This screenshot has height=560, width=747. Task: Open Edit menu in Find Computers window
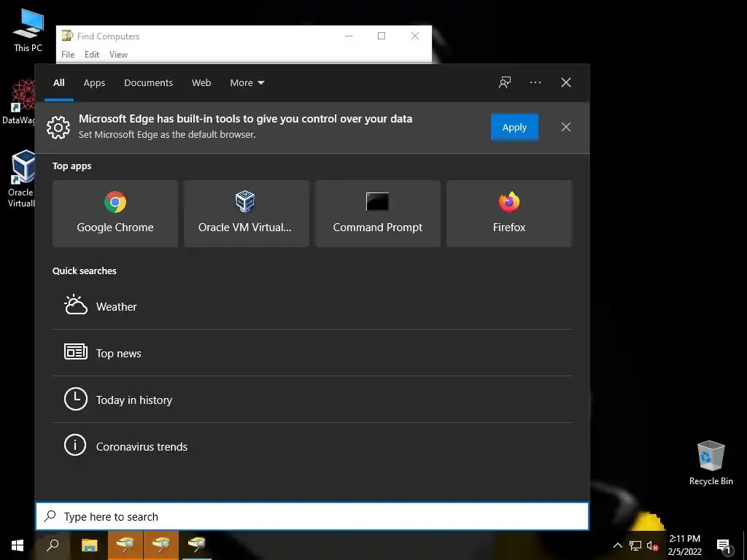(x=92, y=54)
